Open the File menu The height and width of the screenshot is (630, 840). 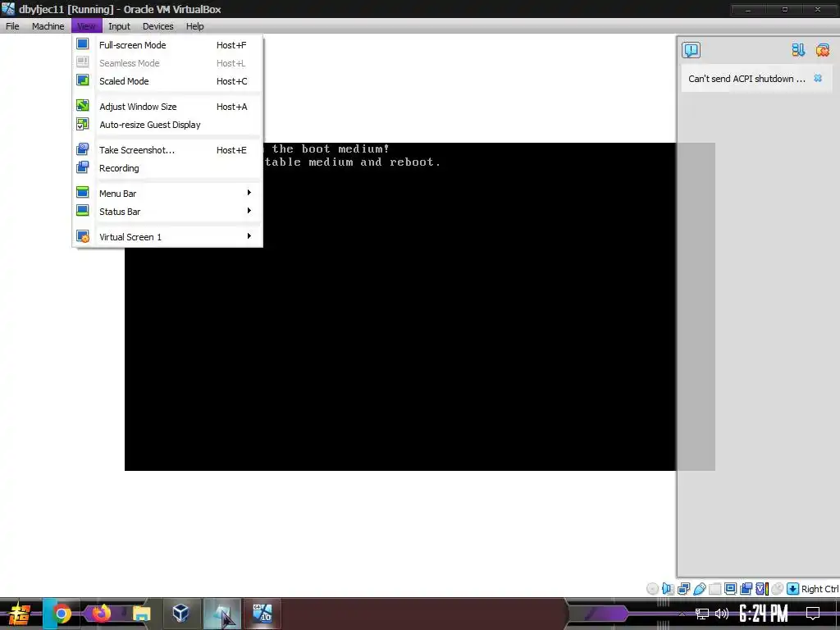tap(12, 26)
